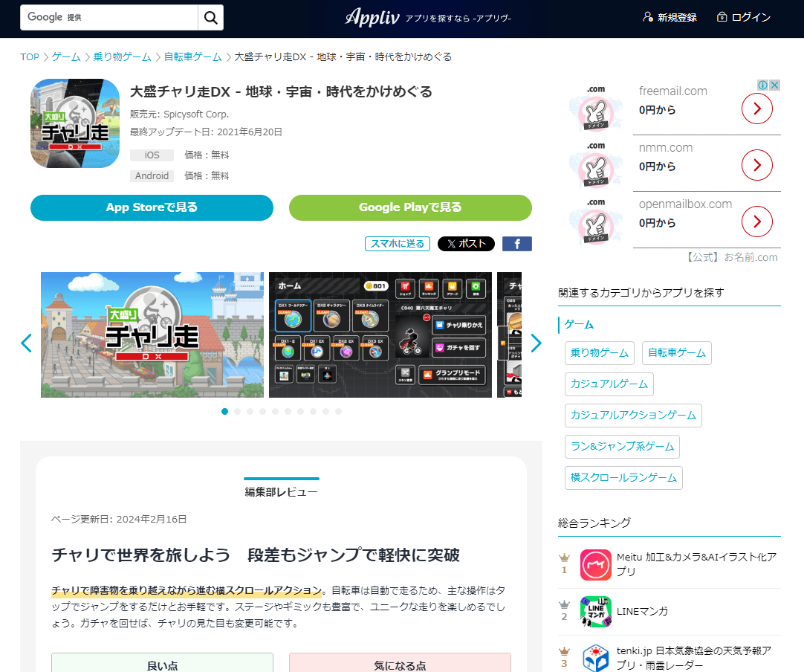804x672 pixels.
Task: Select the second carousel pagination dot
Action: (237, 411)
